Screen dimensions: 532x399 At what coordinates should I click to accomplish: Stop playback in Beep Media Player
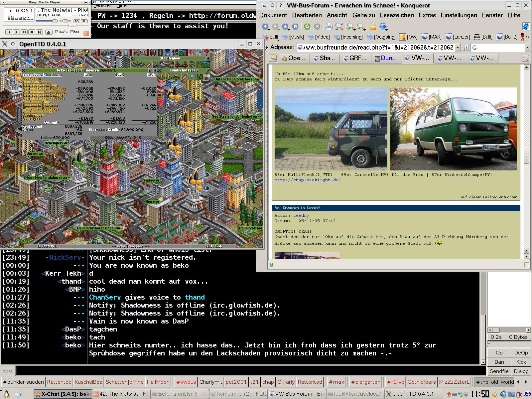click(x=32, y=32)
